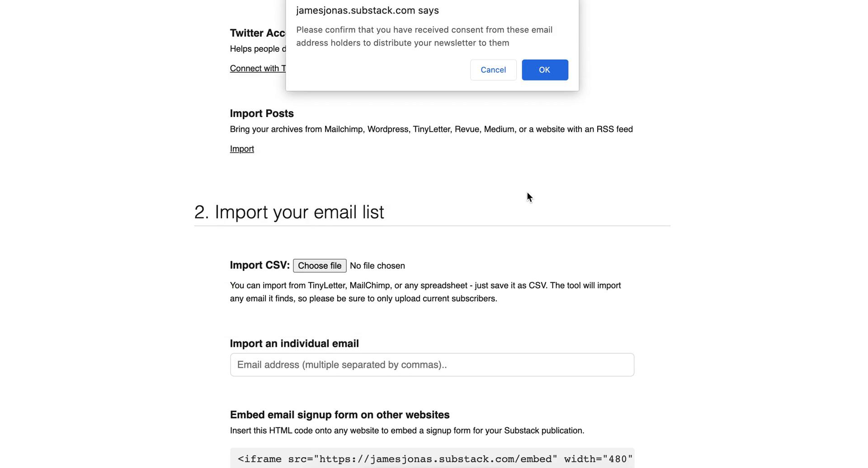Select the 'Import Posts' heading
The width and height of the screenshot is (868, 468).
click(x=262, y=113)
